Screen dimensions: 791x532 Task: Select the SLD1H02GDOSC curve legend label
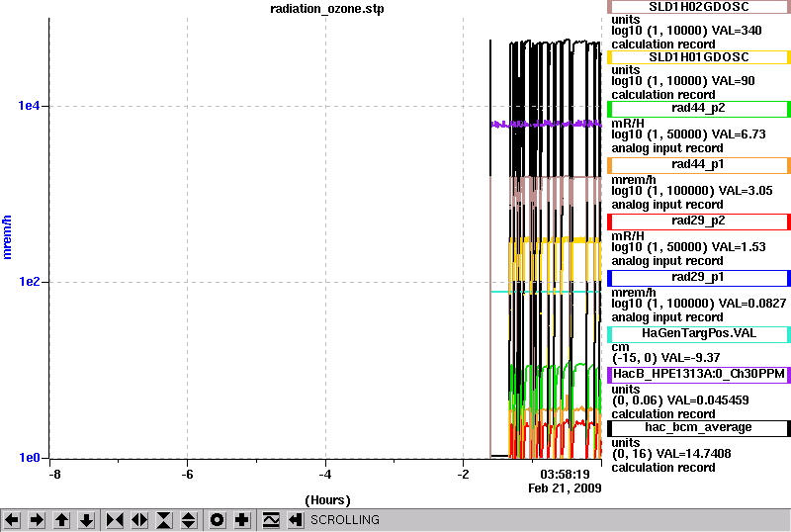(x=699, y=7)
